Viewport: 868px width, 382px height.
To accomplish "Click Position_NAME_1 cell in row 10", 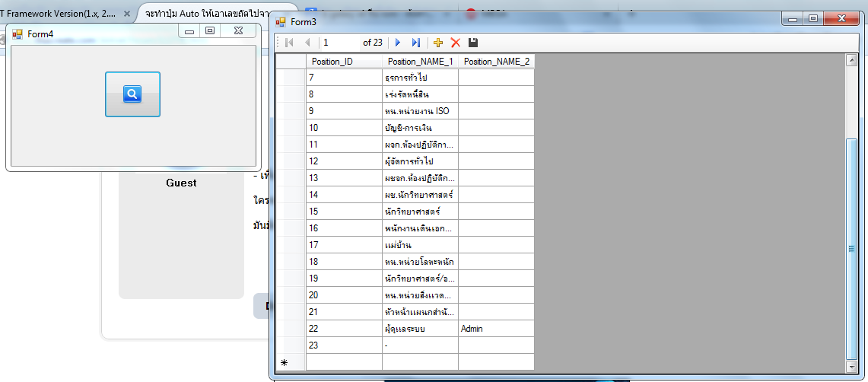I will click(x=420, y=128).
